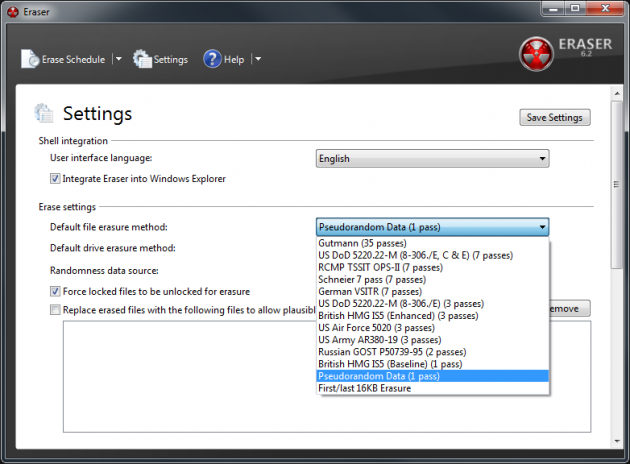
Task: Click the Eraser icon in title bar
Action: coord(13,12)
